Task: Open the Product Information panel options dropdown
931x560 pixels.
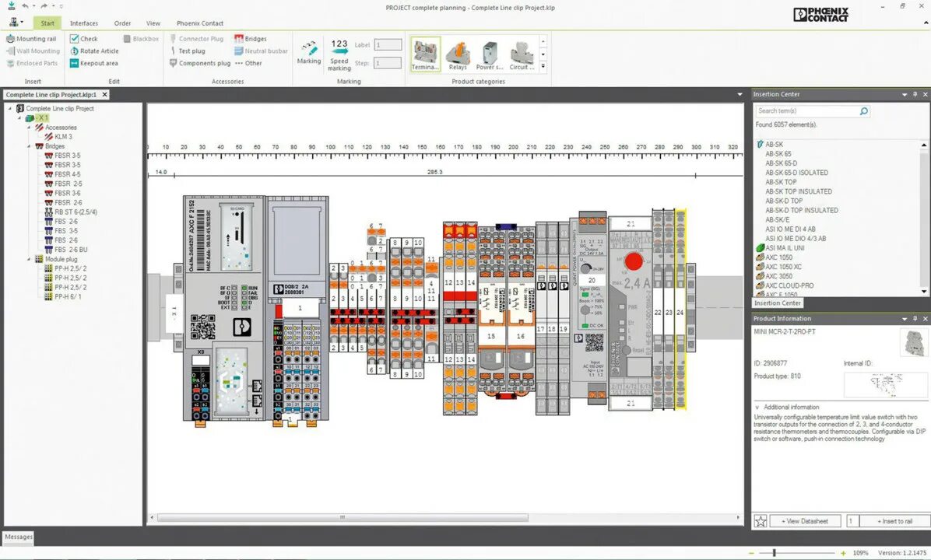Action: pos(905,319)
